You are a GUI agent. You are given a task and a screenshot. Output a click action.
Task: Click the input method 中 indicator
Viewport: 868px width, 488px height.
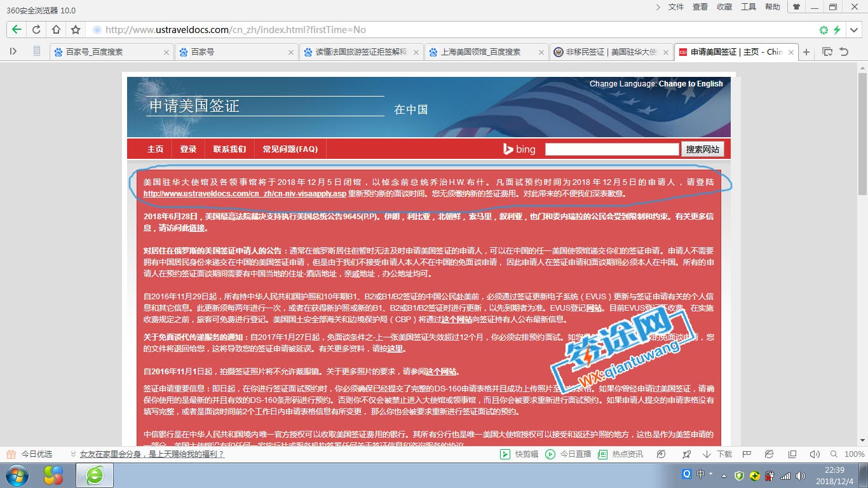pyautogui.click(x=700, y=475)
